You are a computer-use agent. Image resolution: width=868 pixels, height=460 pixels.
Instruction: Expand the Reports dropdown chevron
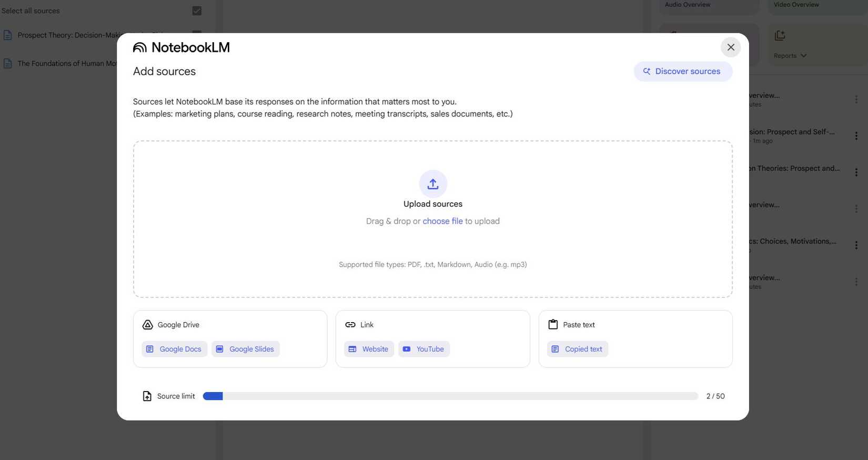[803, 55]
